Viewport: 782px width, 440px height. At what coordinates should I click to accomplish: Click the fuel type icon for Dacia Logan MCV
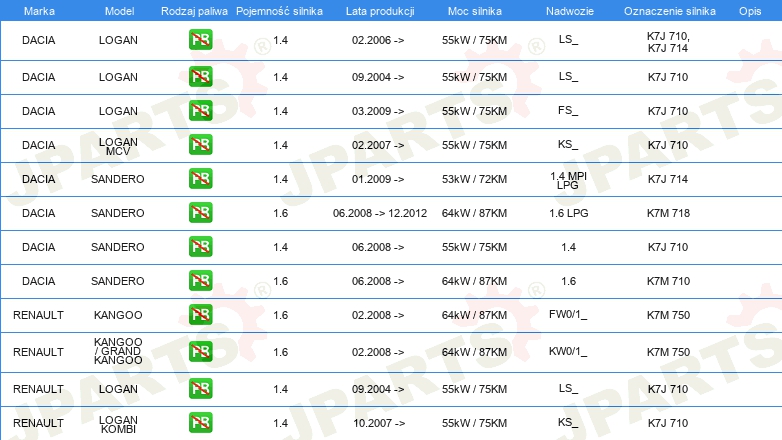(x=200, y=145)
